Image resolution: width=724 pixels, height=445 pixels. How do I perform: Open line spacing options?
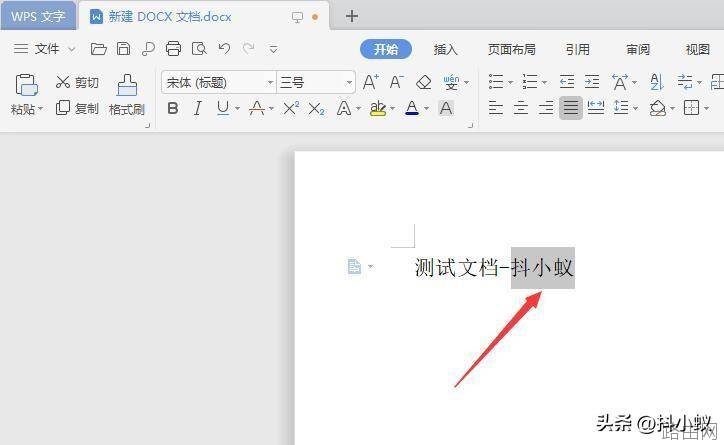point(621,108)
